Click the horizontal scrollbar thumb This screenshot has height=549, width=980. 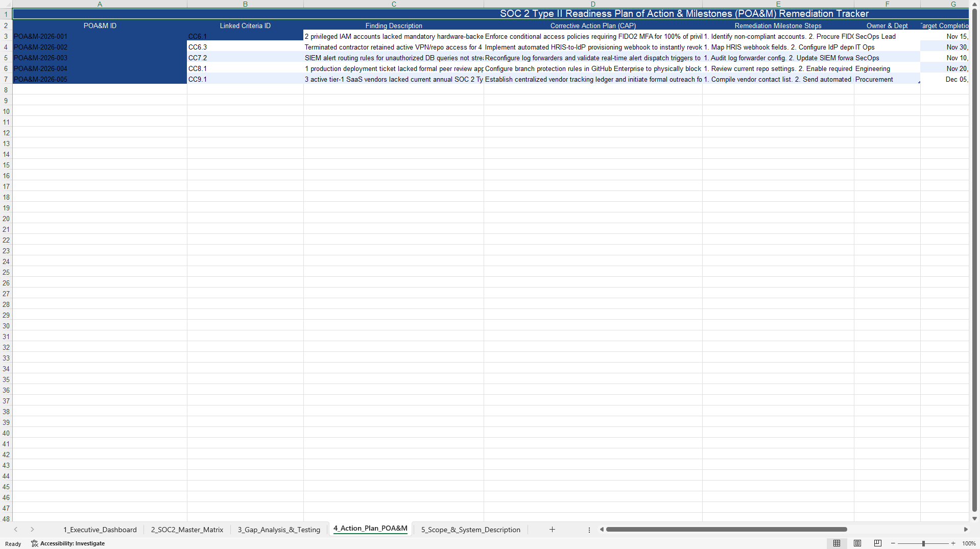(x=726, y=530)
